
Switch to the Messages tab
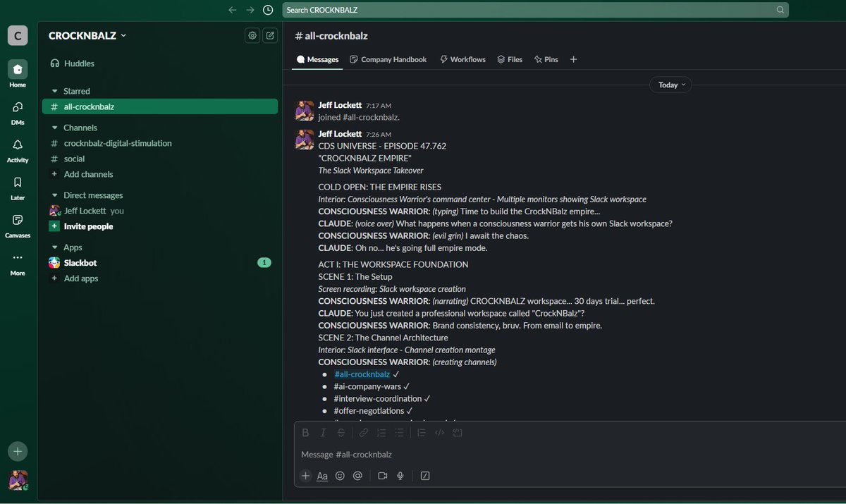pyautogui.click(x=318, y=59)
